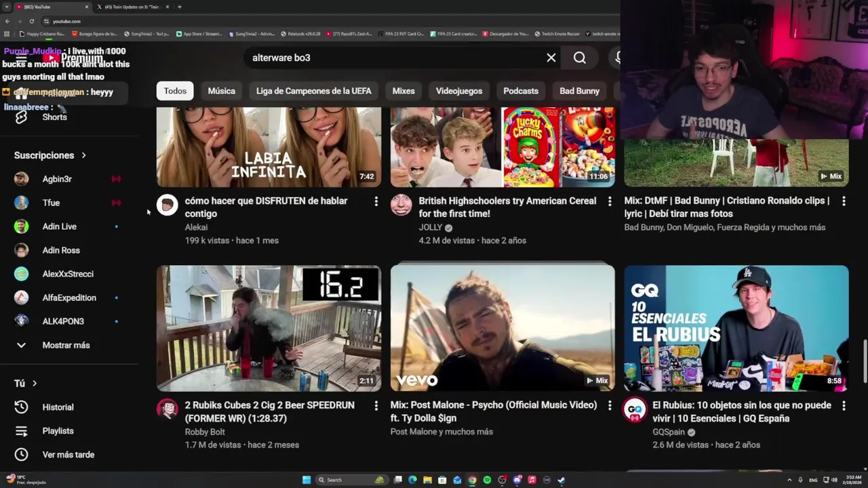Open the 2 Rubiks Cubes speedrun video title
868x488 pixels.
pos(270,411)
